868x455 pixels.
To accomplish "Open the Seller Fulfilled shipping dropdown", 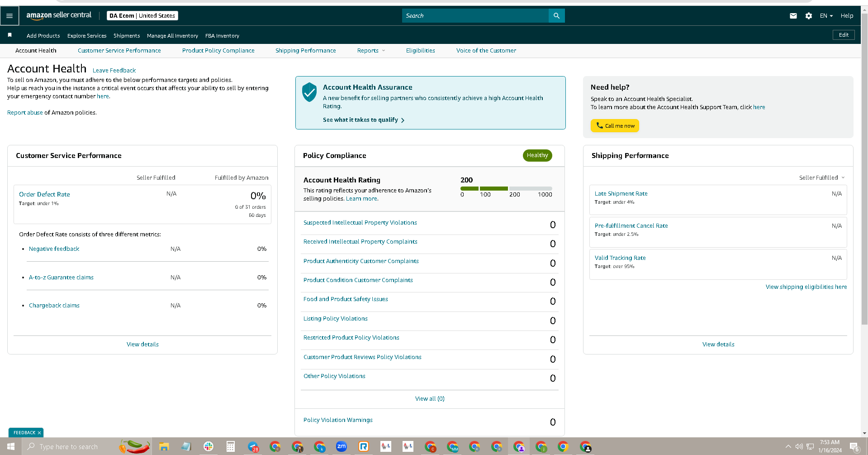I will coord(822,177).
